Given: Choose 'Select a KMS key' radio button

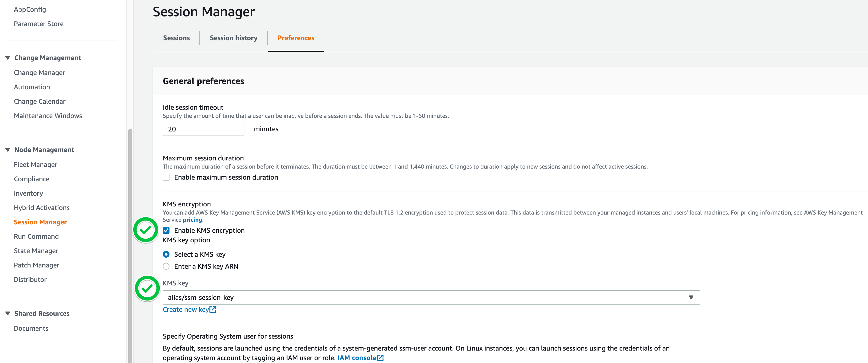Looking at the screenshot, I should [x=166, y=254].
